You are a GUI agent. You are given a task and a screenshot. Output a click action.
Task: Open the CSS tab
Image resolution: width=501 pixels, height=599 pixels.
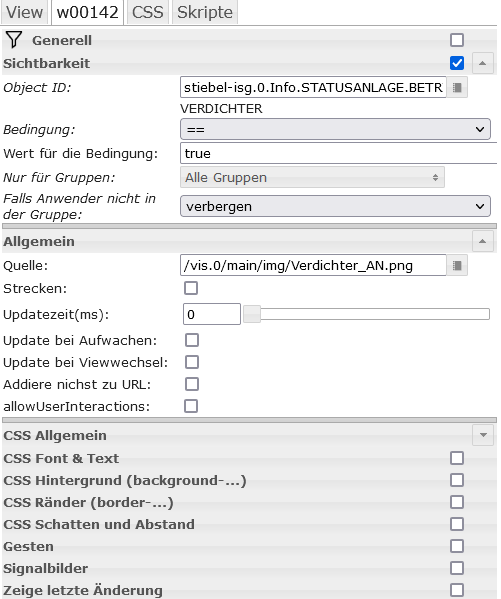pyautogui.click(x=148, y=13)
